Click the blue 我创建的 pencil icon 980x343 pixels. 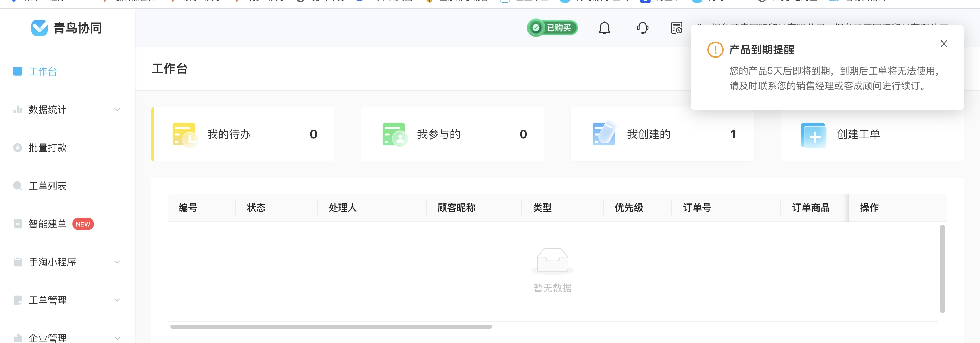[x=604, y=133]
